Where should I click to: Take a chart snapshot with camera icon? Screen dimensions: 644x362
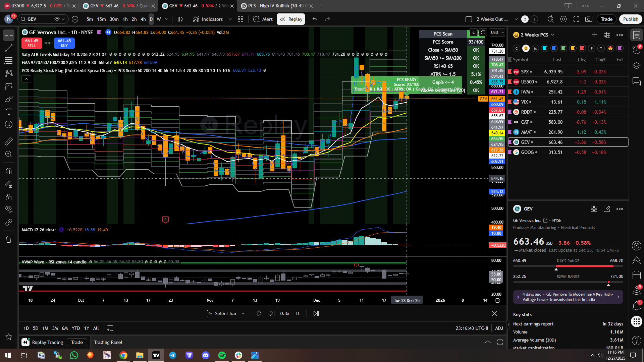tap(589, 19)
